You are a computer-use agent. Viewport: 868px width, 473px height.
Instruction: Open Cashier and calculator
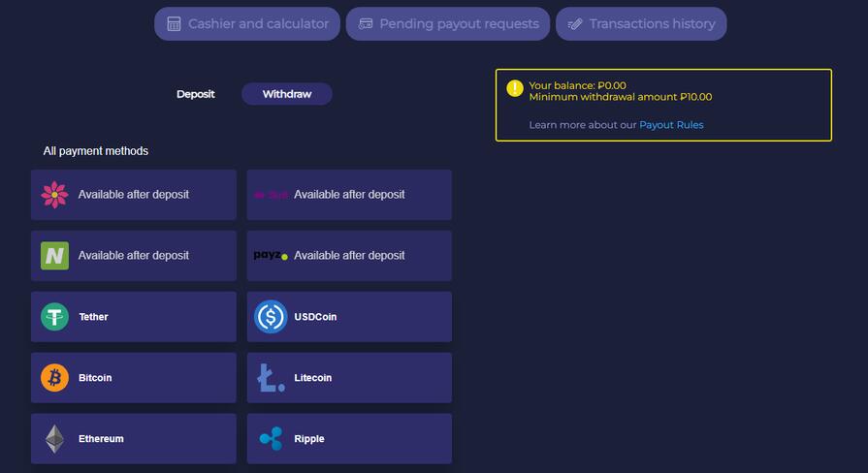[x=247, y=24]
